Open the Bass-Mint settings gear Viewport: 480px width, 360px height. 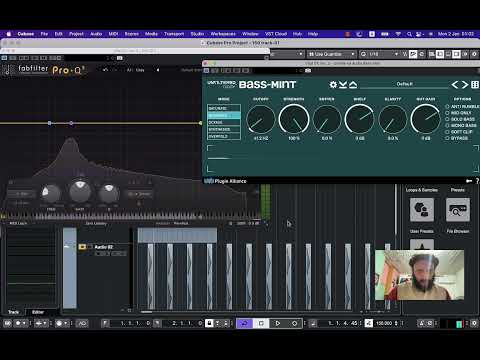point(333,85)
